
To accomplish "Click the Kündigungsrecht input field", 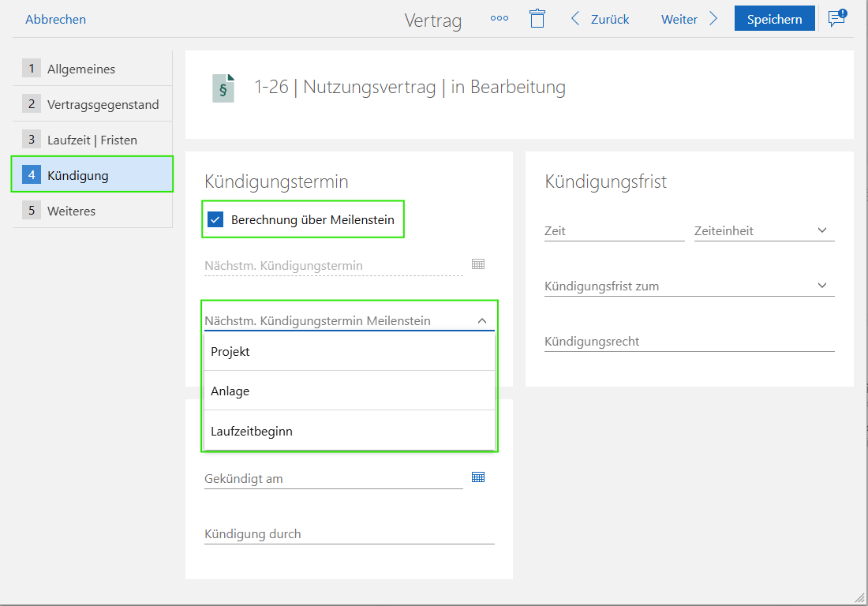I will [x=689, y=342].
